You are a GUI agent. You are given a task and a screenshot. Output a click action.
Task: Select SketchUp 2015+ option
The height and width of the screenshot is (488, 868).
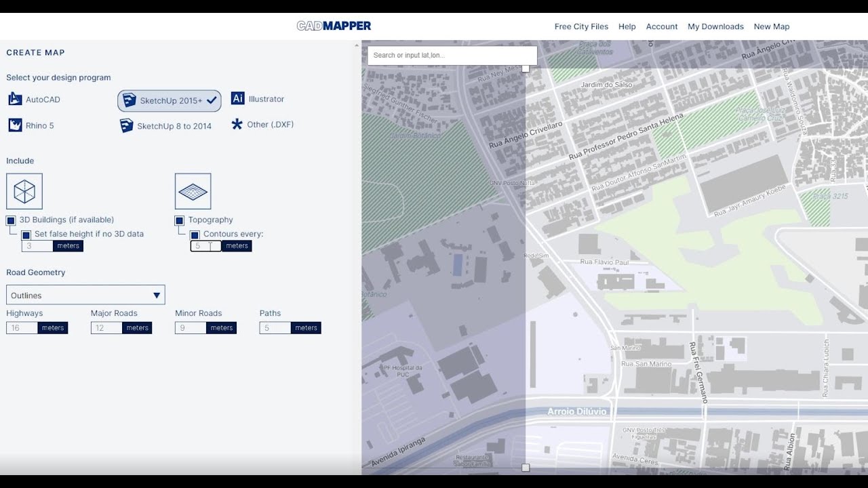[170, 100]
